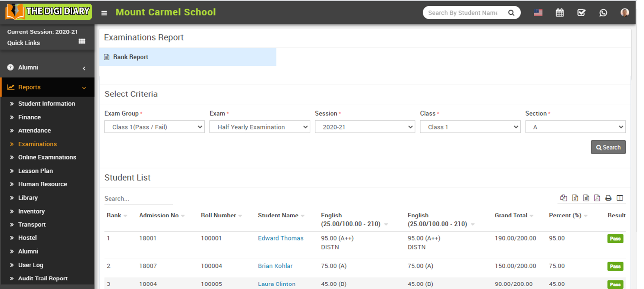644x289 pixels.
Task: Click the US flag language icon
Action: (x=538, y=13)
